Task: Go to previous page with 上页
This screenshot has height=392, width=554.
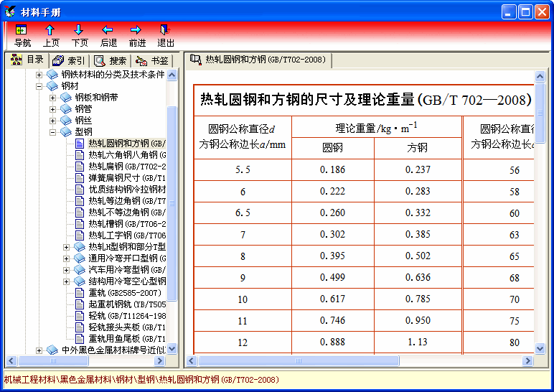Action: pos(50,35)
